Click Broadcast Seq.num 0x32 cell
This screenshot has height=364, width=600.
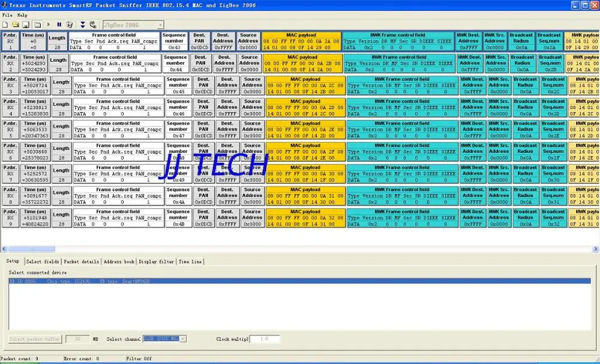coord(553,218)
